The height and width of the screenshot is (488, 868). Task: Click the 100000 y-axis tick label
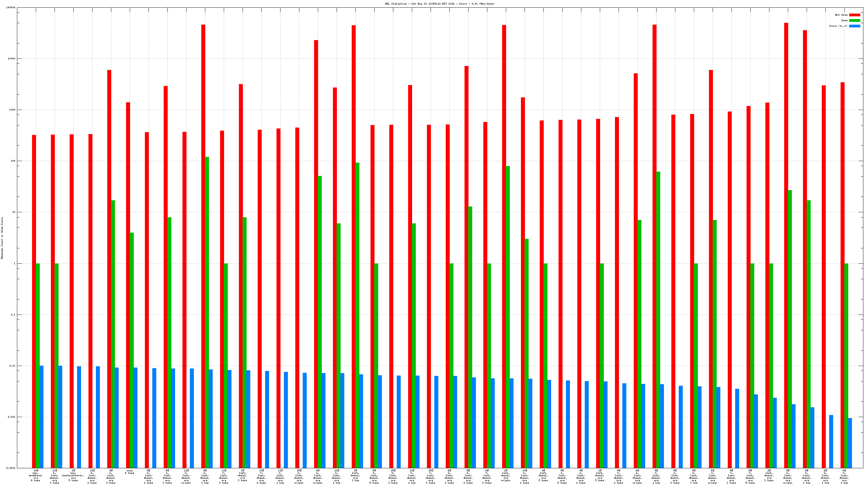point(11,7)
